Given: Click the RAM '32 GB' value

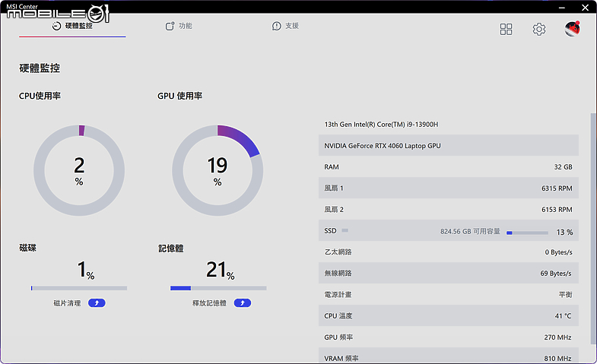Looking at the screenshot, I should coord(563,167).
